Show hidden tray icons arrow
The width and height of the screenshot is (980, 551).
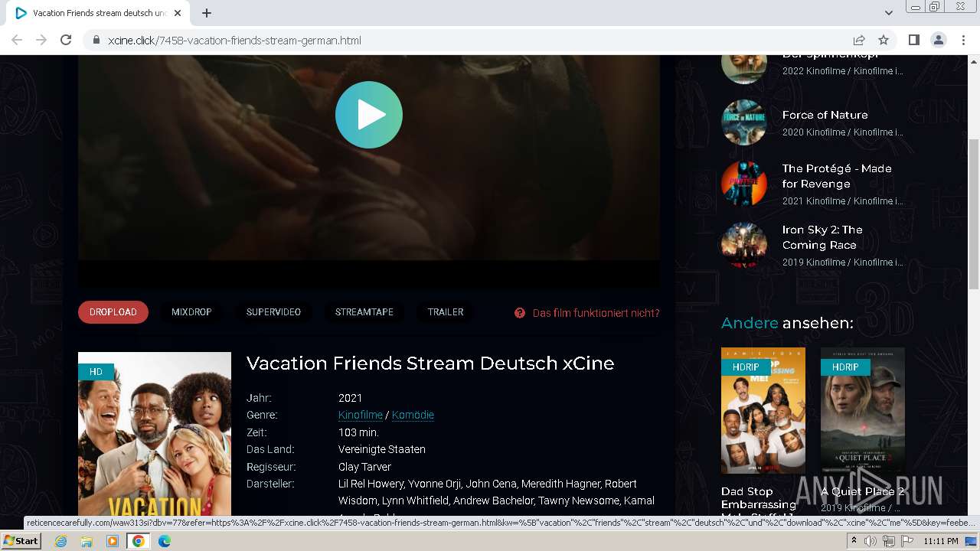(x=854, y=541)
